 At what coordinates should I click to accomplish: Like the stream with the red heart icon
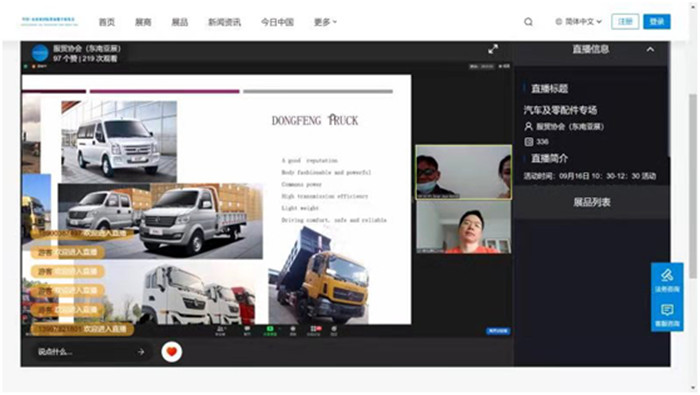pyautogui.click(x=171, y=352)
